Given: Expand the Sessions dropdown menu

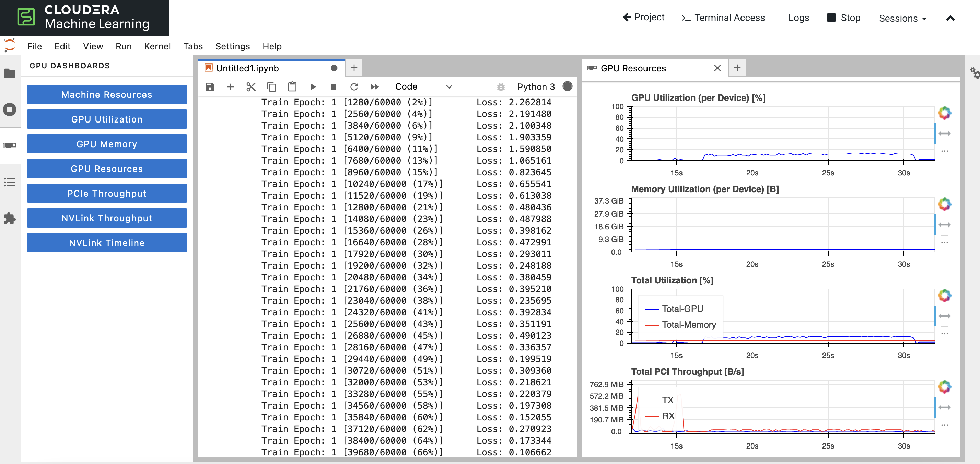Looking at the screenshot, I should 903,18.
